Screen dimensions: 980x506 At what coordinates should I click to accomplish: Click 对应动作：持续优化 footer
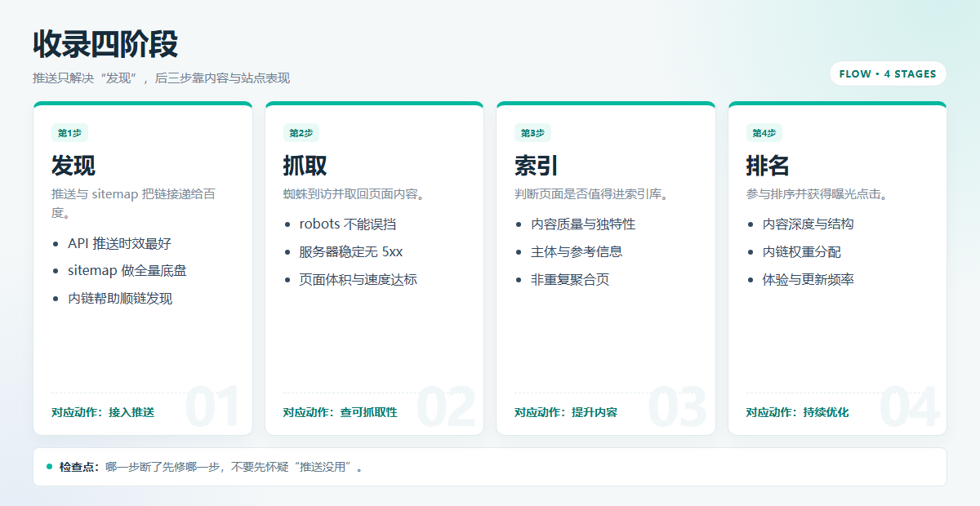pyautogui.click(x=798, y=412)
